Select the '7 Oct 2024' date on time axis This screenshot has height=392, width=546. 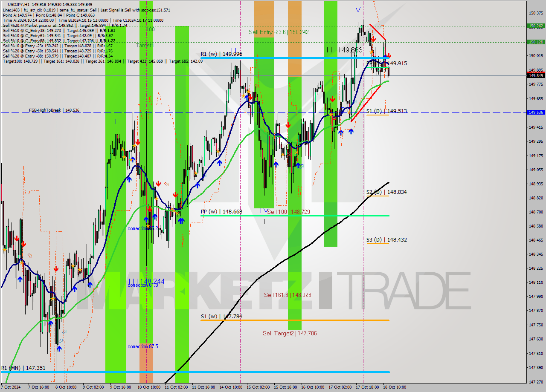click(11, 387)
